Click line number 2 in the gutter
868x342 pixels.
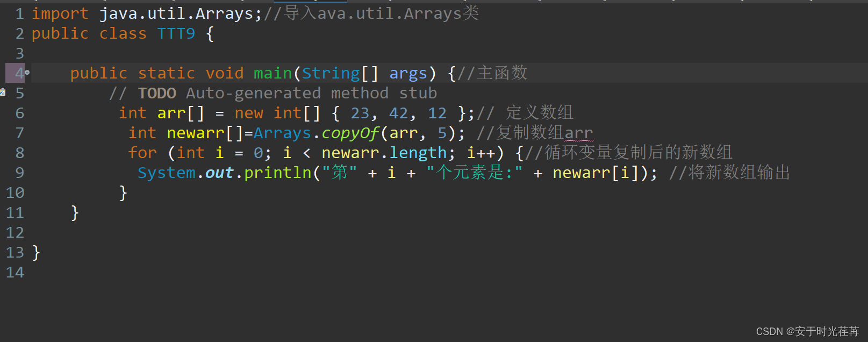20,33
